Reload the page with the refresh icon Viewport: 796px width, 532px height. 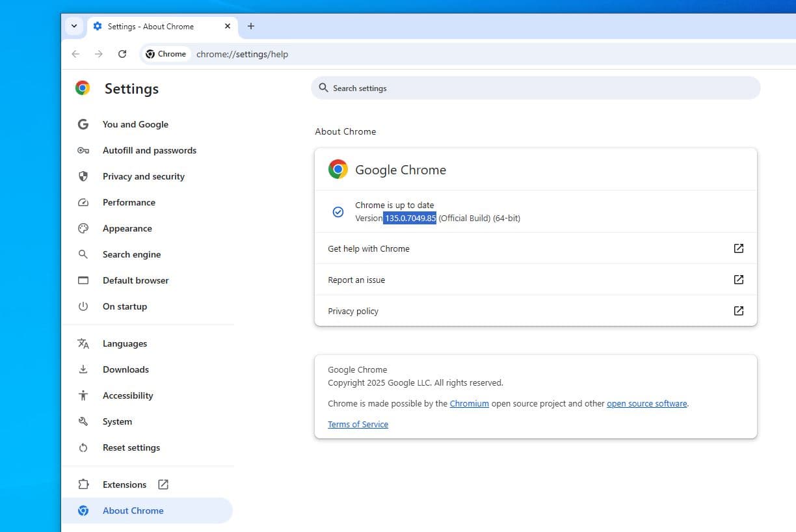pos(122,54)
